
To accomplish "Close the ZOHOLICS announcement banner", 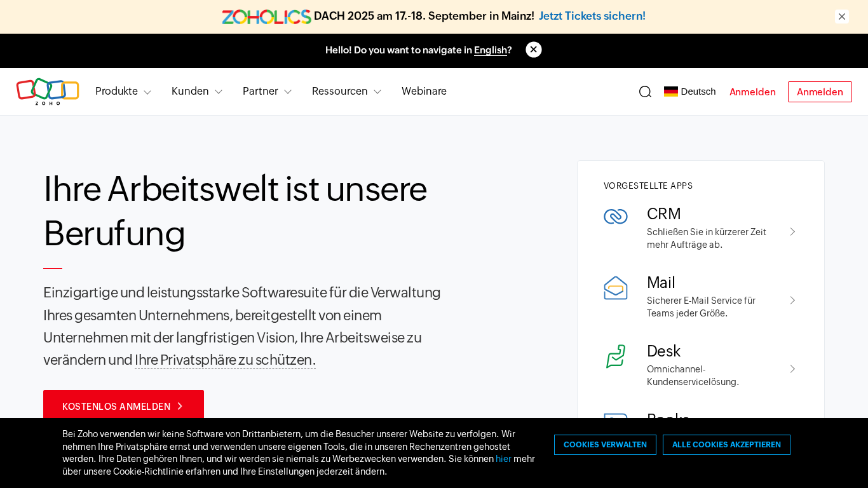I will pyautogui.click(x=842, y=17).
